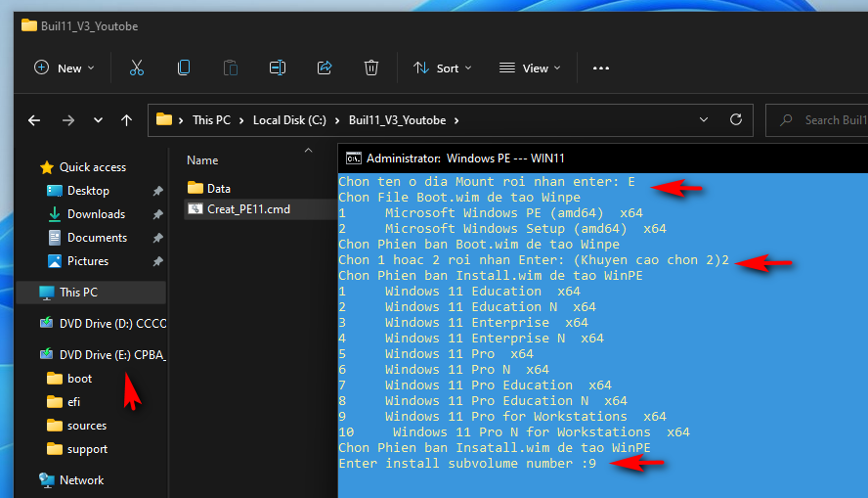Click 'Windows 11 Pro N for Workstations' line
This screenshot has height=498, width=868.
pos(515,432)
